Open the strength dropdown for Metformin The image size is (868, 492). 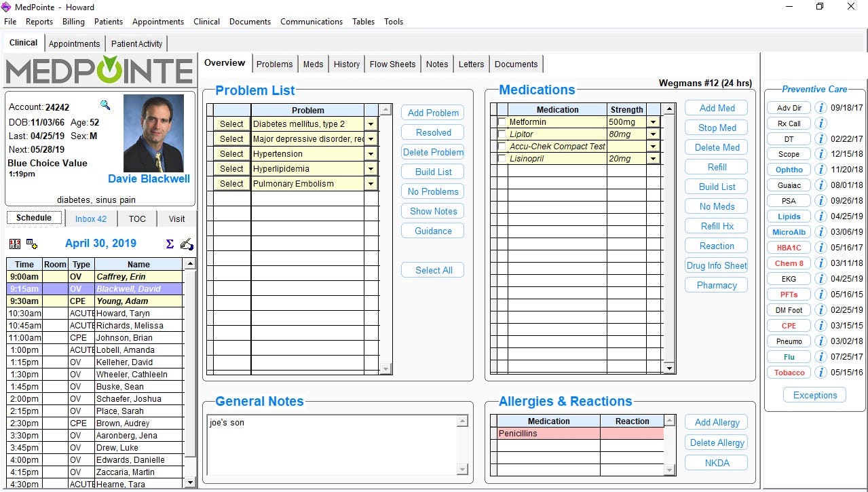click(x=653, y=121)
